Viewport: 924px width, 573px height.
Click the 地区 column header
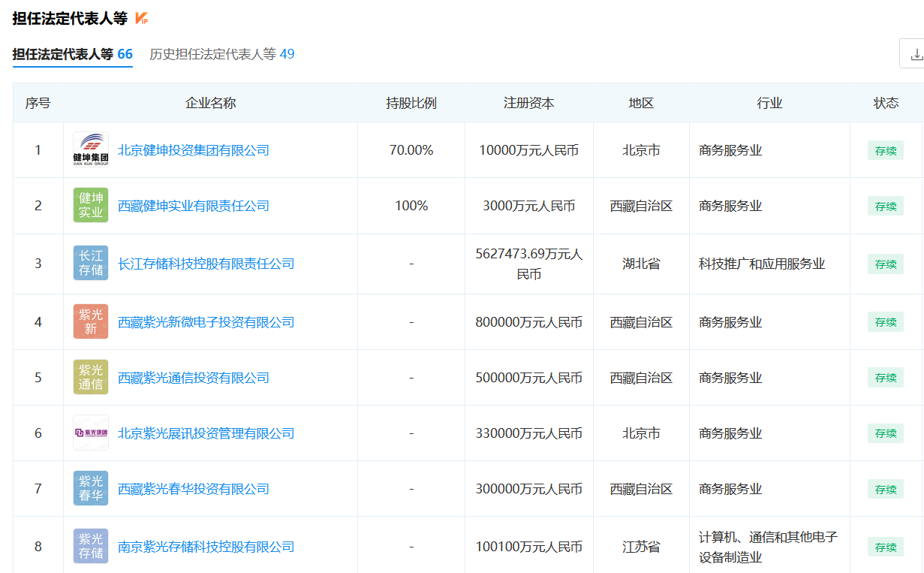(x=641, y=103)
